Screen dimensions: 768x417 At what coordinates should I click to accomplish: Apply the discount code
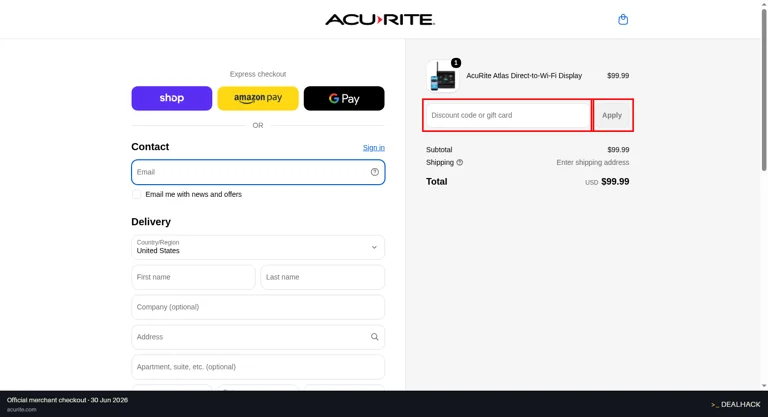[x=612, y=115]
